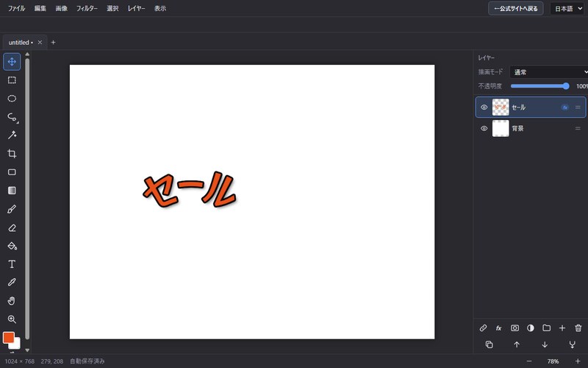Select the Magic Wand tool
588x368 pixels.
tap(12, 135)
